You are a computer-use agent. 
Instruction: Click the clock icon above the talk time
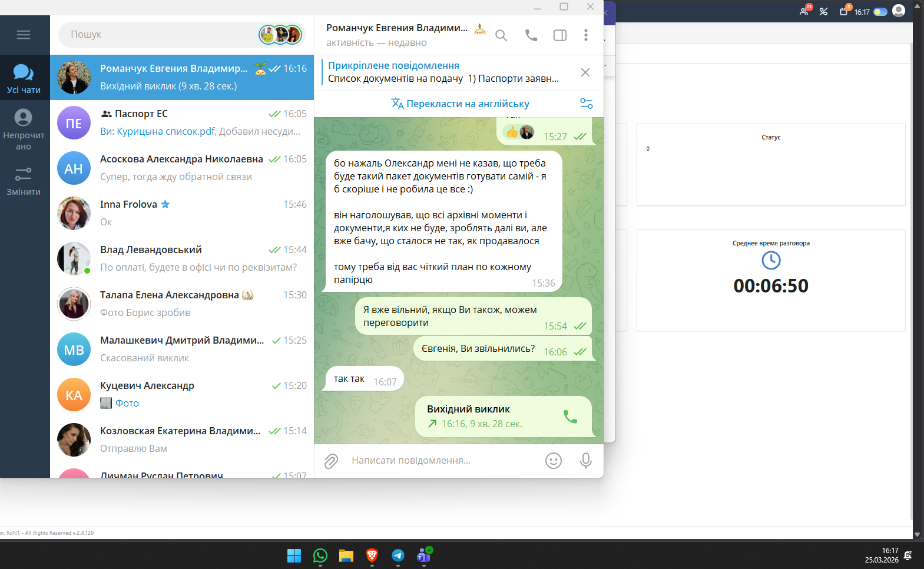pyautogui.click(x=771, y=260)
